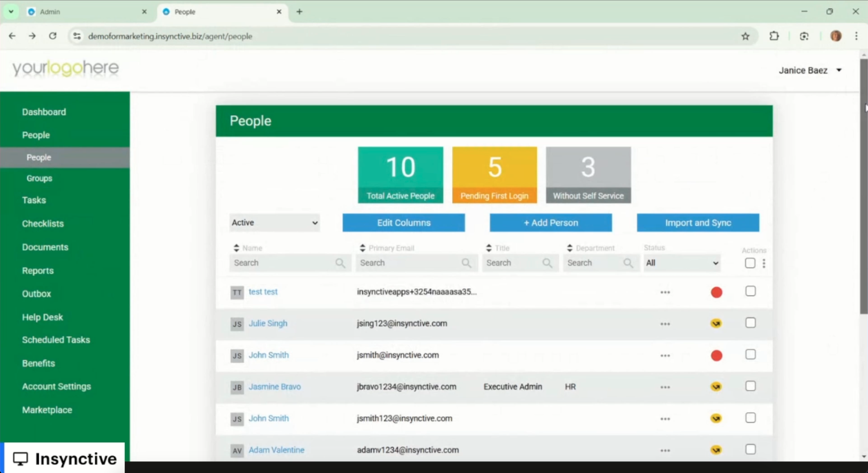Click the Primary Email search magnifier icon
868x473 pixels.
tap(467, 263)
